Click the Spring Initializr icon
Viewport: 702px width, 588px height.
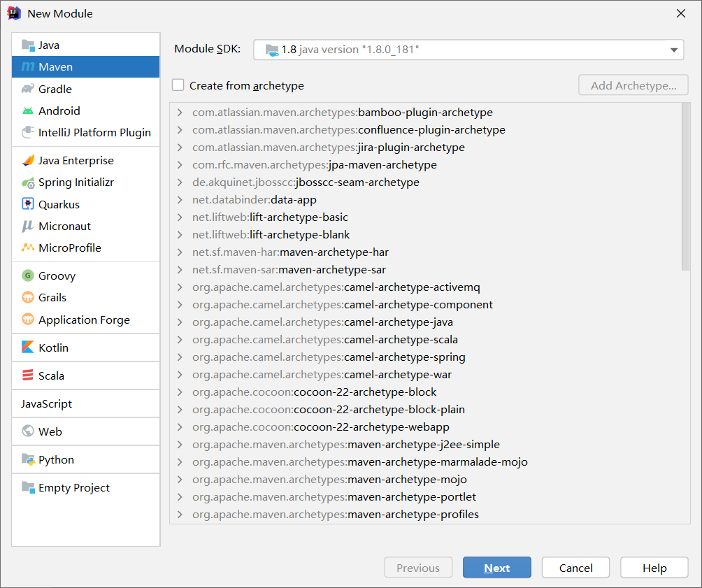tap(28, 182)
